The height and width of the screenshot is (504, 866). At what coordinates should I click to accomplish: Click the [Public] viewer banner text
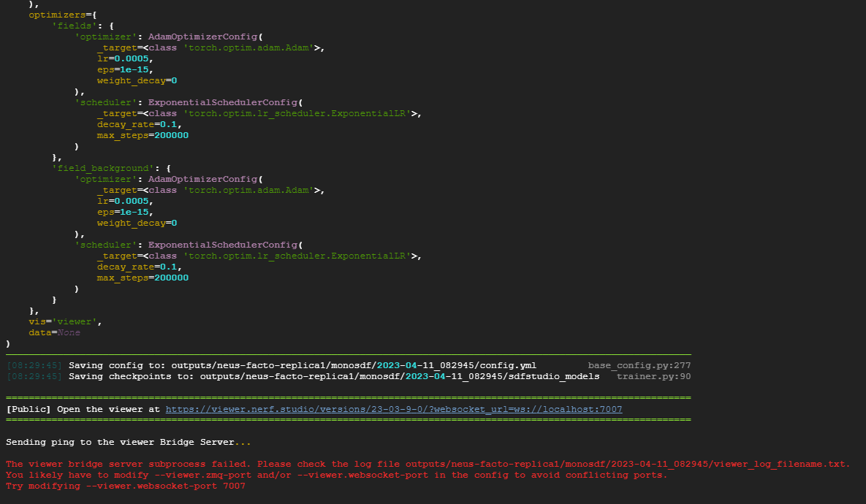tap(28, 409)
